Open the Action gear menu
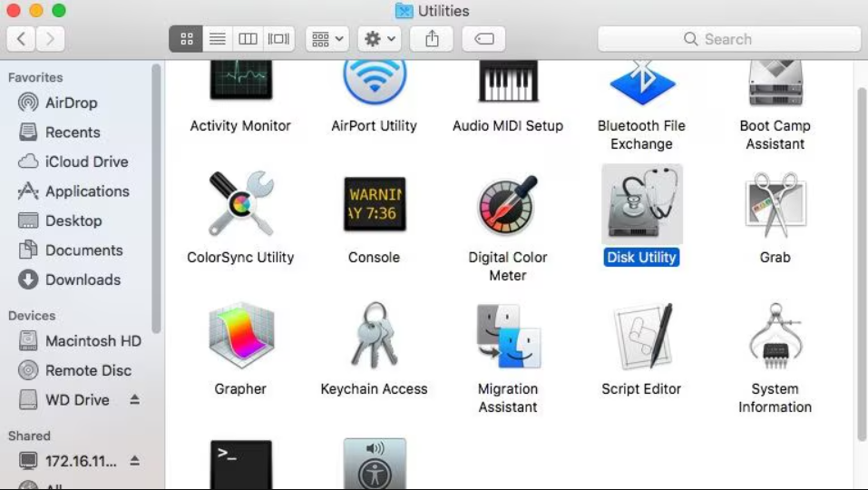The image size is (868, 490). coord(379,39)
